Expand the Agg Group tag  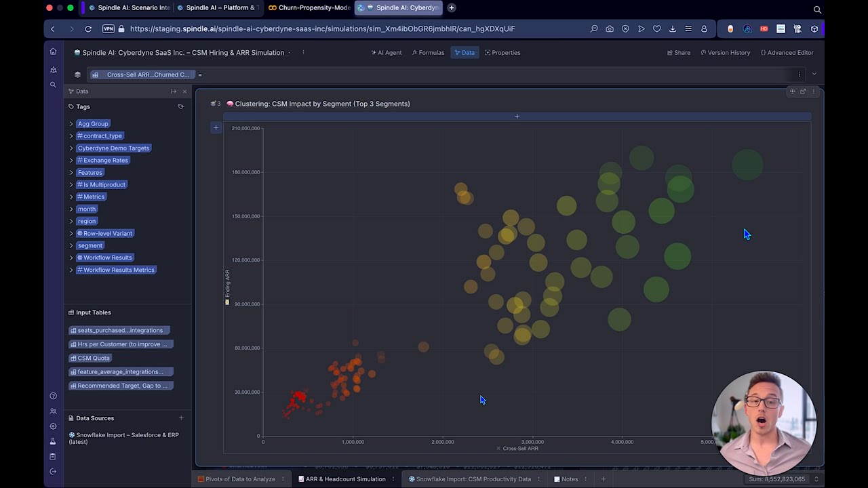click(x=71, y=124)
